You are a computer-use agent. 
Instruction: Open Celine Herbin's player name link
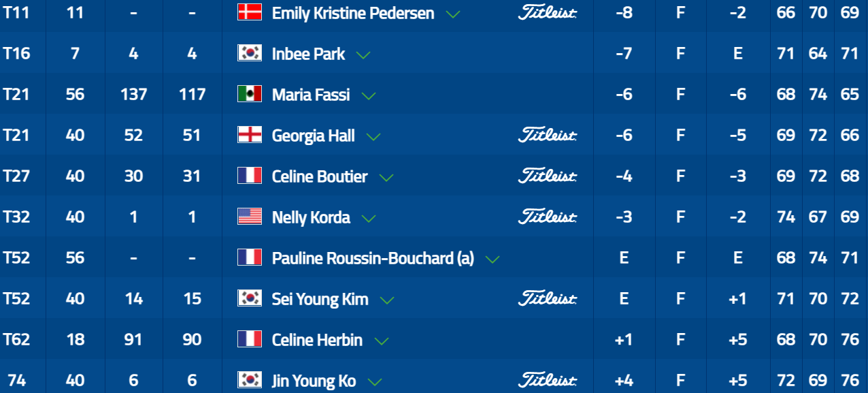317,340
